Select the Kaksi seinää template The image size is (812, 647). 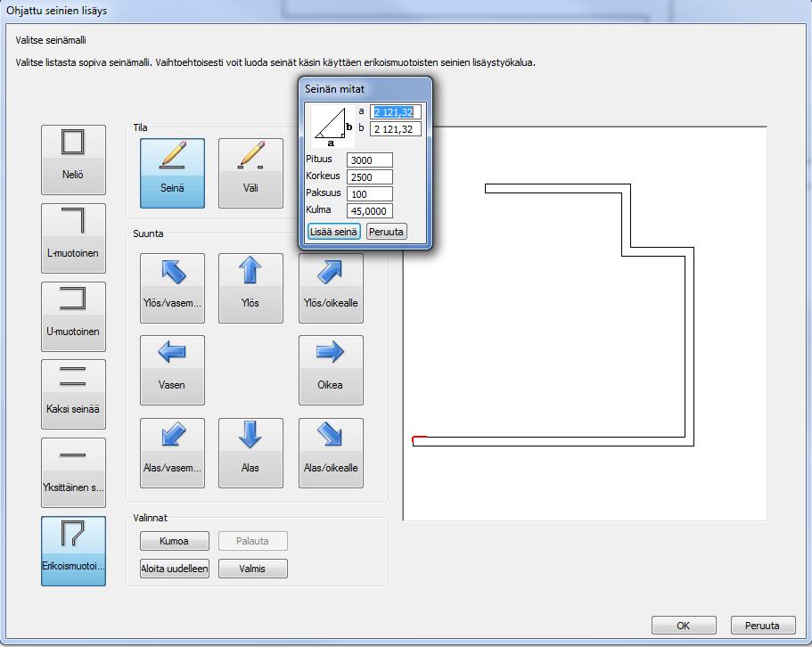[74, 395]
